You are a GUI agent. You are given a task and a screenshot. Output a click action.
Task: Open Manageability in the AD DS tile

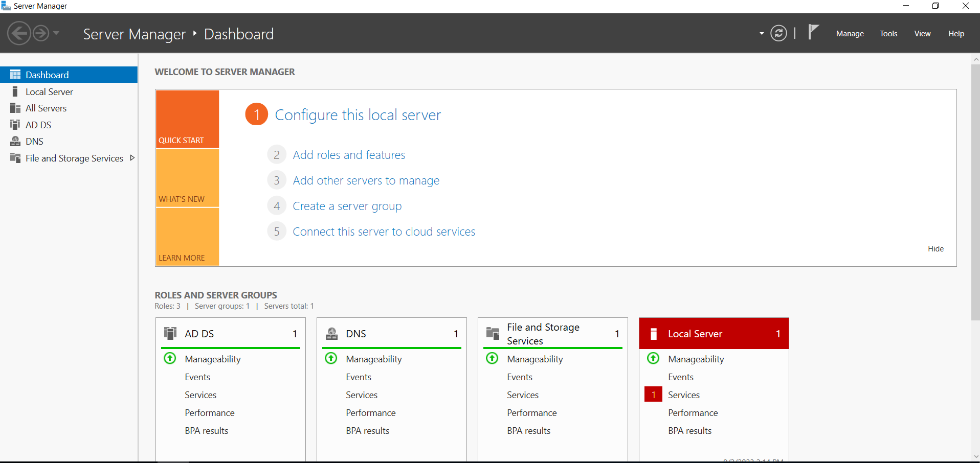(x=213, y=359)
